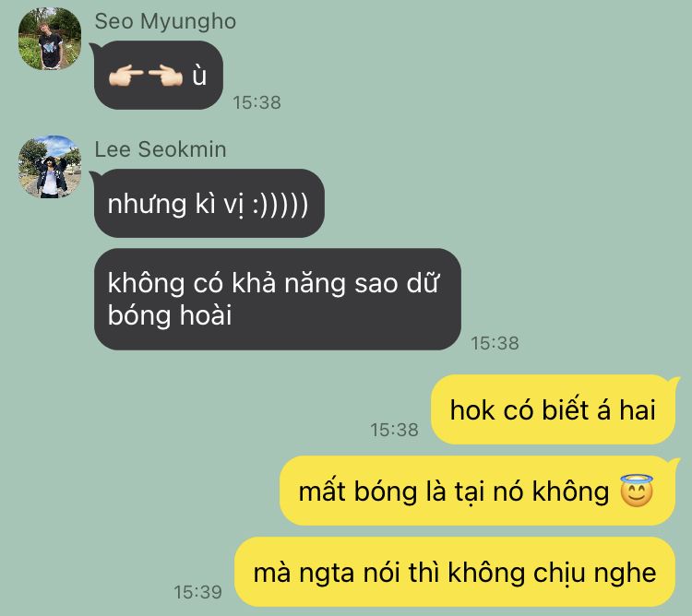Tap the Seo Myungho sender name
692x616 pixels.
click(165, 21)
